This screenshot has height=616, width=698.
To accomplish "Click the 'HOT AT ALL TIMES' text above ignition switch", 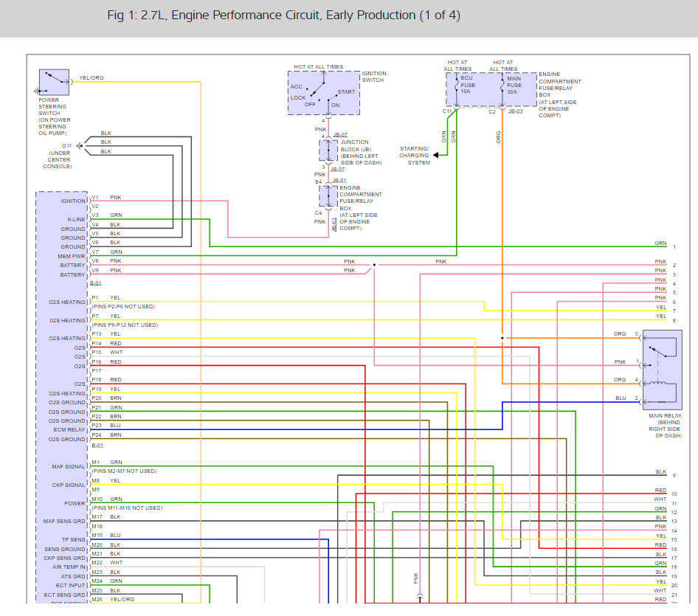I will pos(318,66).
